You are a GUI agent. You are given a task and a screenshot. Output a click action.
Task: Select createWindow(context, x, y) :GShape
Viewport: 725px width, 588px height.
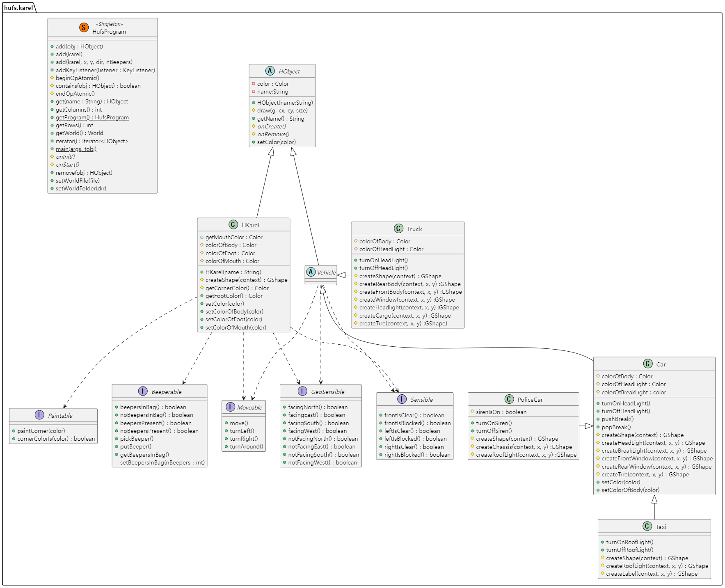coord(407,300)
